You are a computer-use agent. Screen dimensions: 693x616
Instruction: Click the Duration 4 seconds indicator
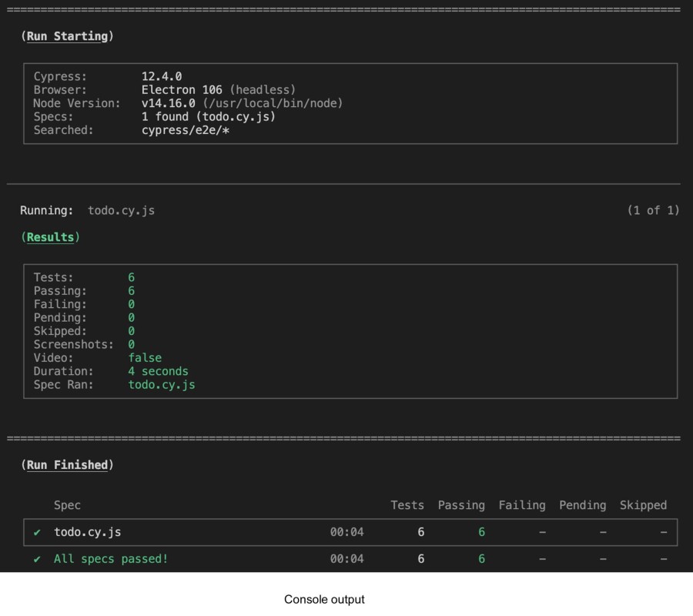tap(158, 371)
